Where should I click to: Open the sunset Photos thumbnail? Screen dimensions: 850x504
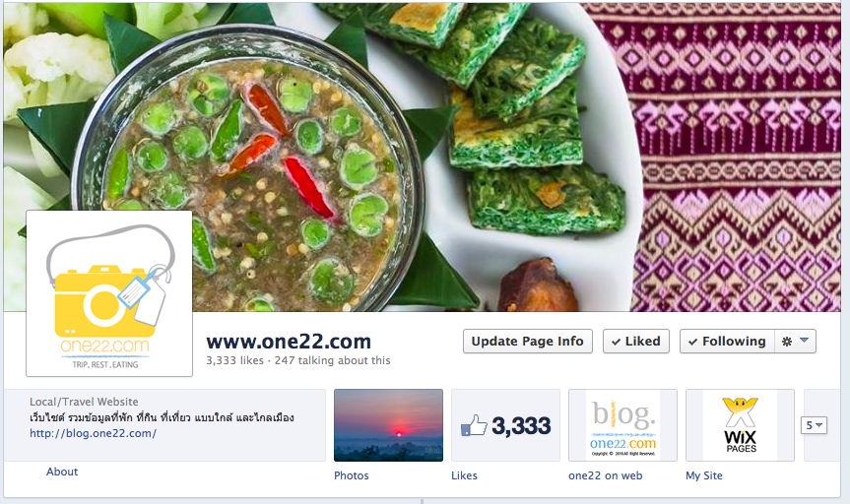pos(388,425)
